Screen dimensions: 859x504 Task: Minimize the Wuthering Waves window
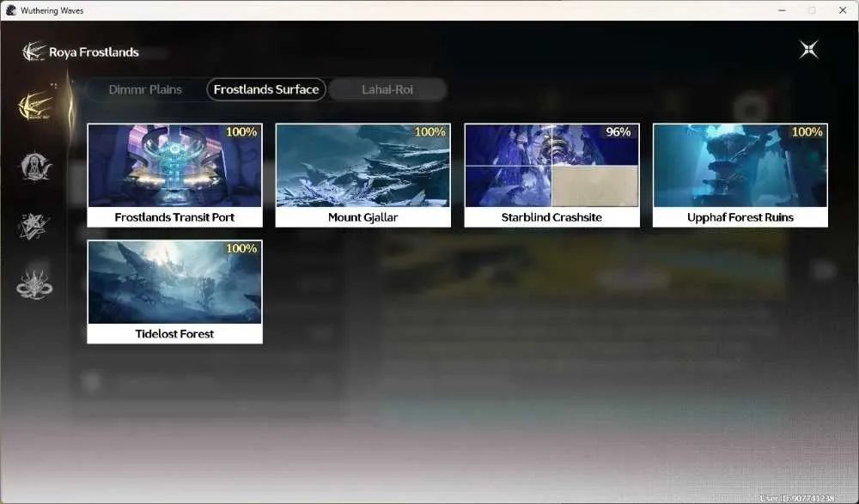tap(782, 10)
